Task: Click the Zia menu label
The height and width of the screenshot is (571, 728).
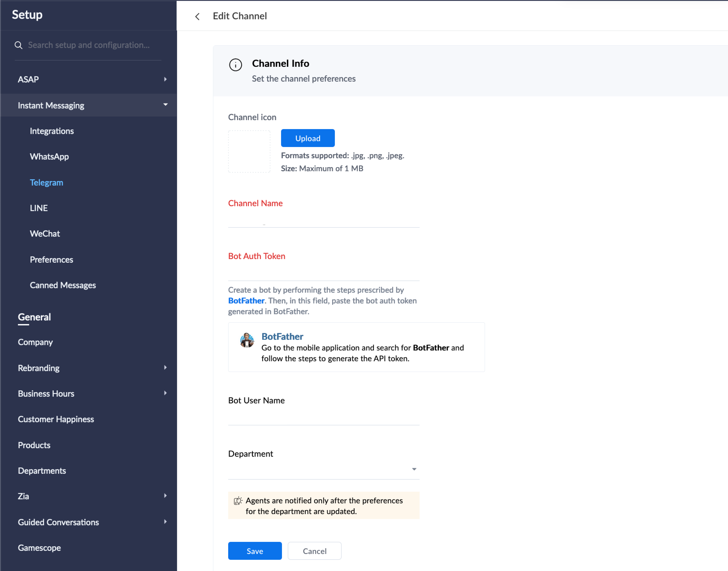Action: 23,496
